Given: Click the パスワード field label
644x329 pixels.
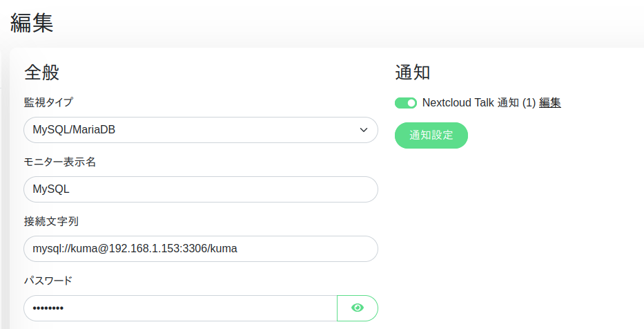Looking at the screenshot, I should coord(48,281).
